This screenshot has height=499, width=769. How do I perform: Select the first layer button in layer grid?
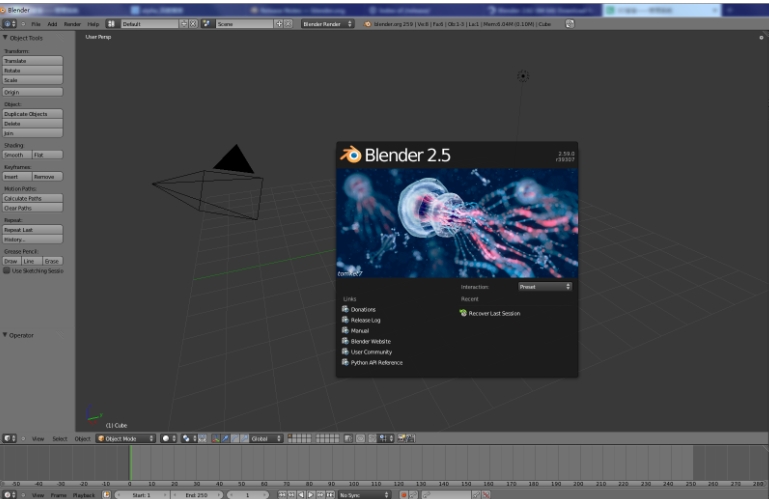click(290, 436)
